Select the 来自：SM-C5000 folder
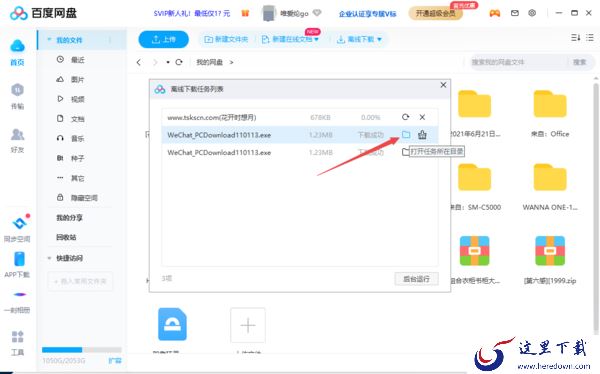 coord(474,186)
